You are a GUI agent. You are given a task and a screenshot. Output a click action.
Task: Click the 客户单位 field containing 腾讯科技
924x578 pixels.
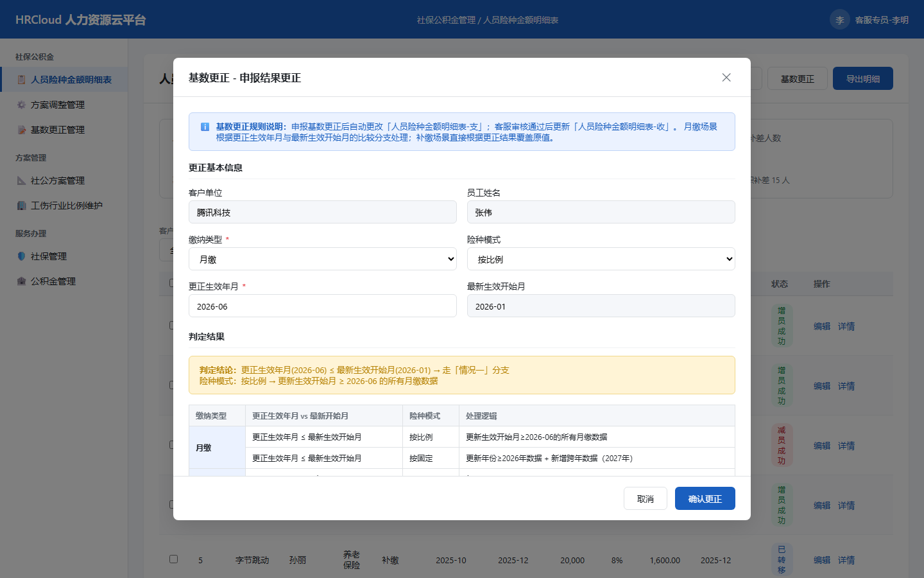coord(323,213)
